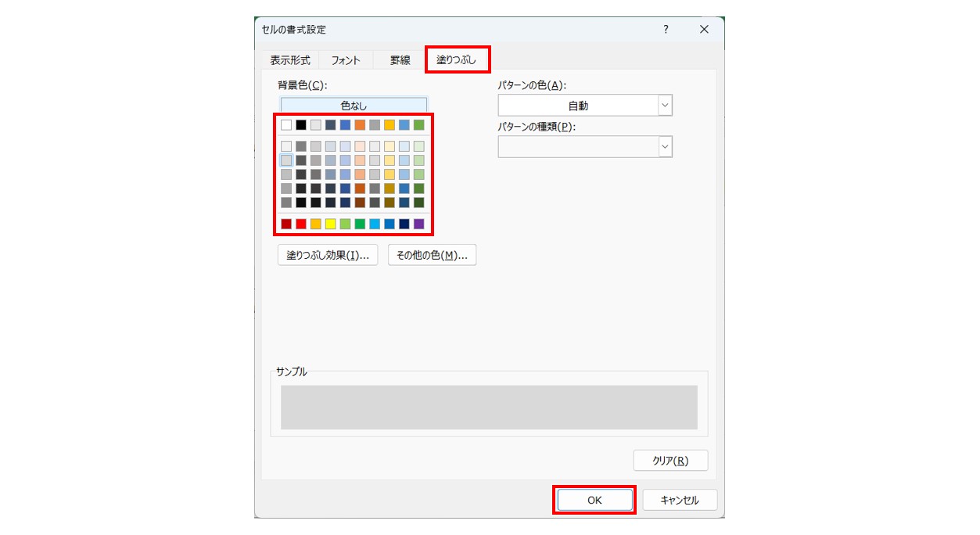Confirm with the OK button
The image size is (980, 535).
(x=594, y=499)
